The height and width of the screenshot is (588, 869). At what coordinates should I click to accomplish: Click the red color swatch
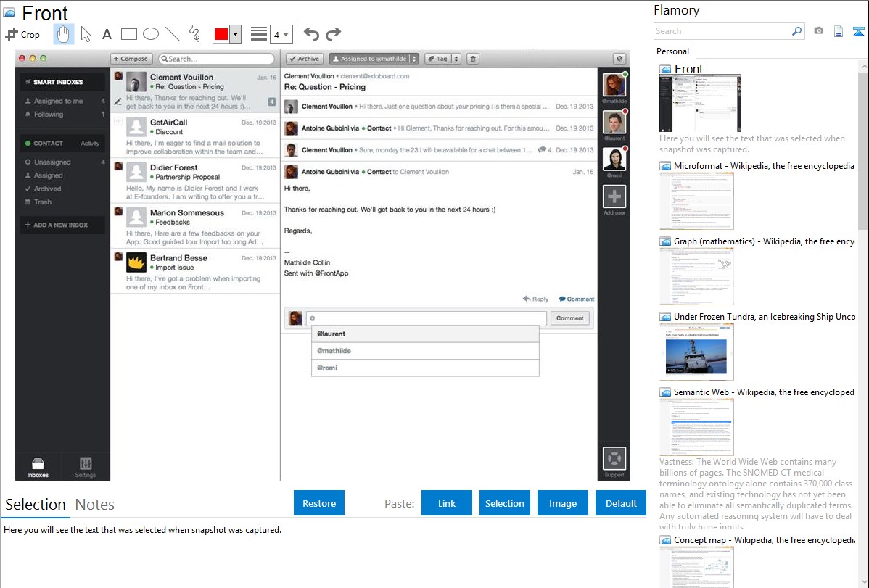[x=221, y=34]
